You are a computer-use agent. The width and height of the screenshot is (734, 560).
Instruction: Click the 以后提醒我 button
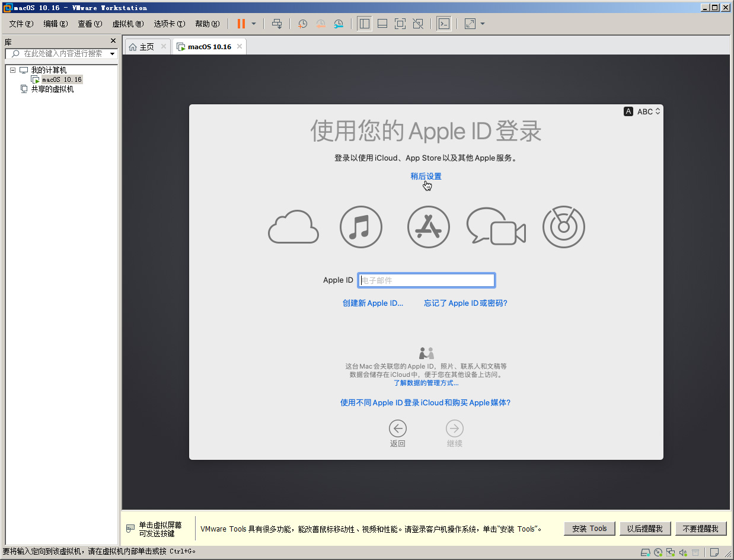pos(645,529)
